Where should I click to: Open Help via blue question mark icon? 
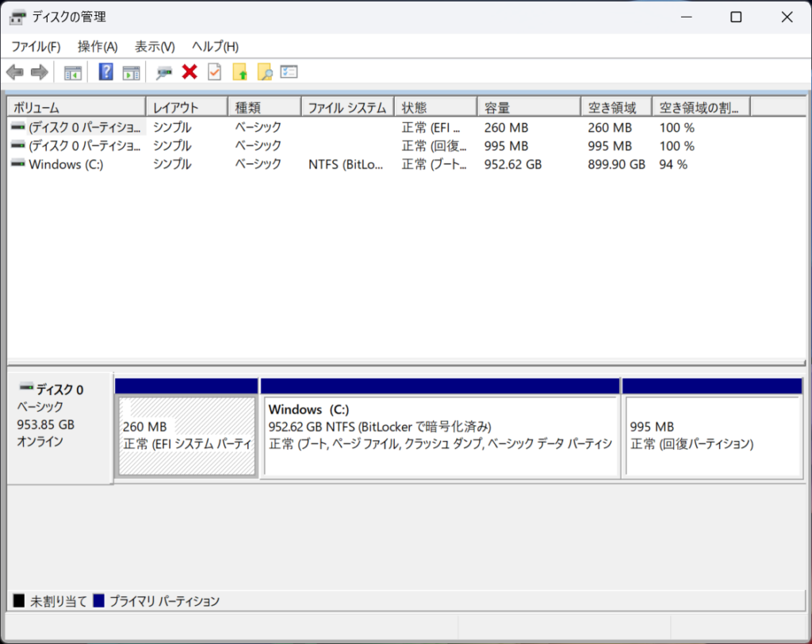pyautogui.click(x=105, y=72)
